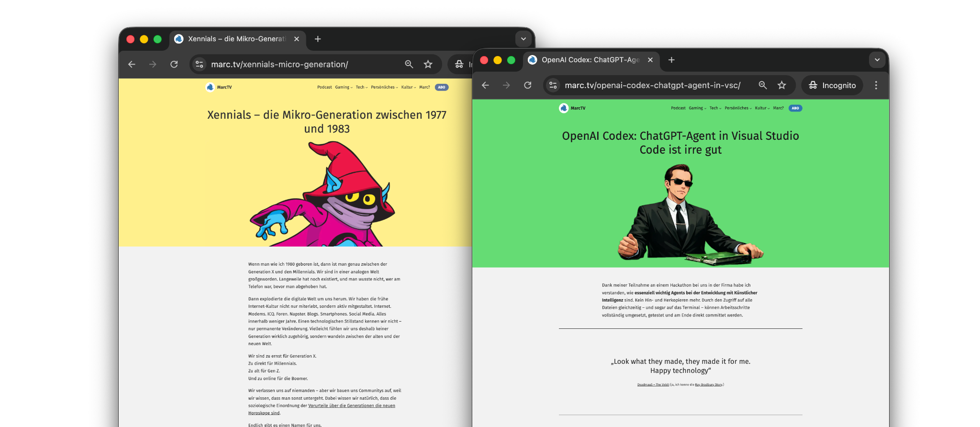Open a new tab in the Xennials window

318,39
